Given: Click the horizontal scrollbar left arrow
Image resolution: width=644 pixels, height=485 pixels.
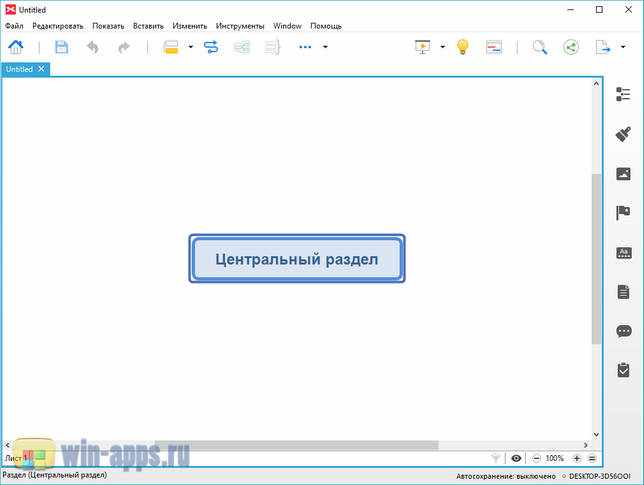Looking at the screenshot, I should pyautogui.click(x=7, y=445).
